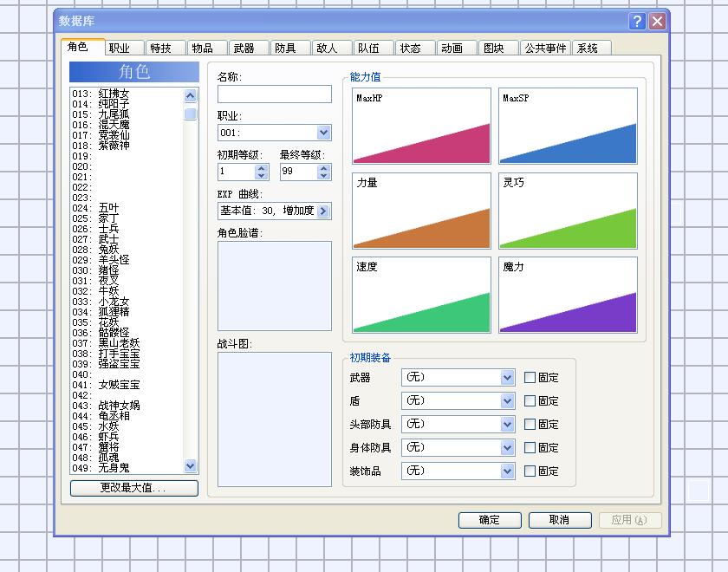Check 固定 for 盾

click(x=530, y=400)
